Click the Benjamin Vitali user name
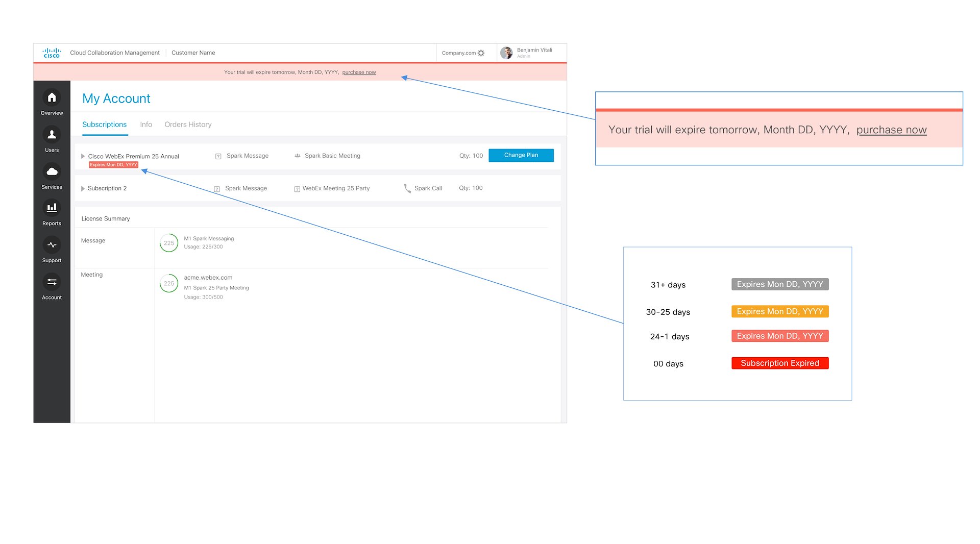Viewport: 980px width, 544px height. point(534,50)
